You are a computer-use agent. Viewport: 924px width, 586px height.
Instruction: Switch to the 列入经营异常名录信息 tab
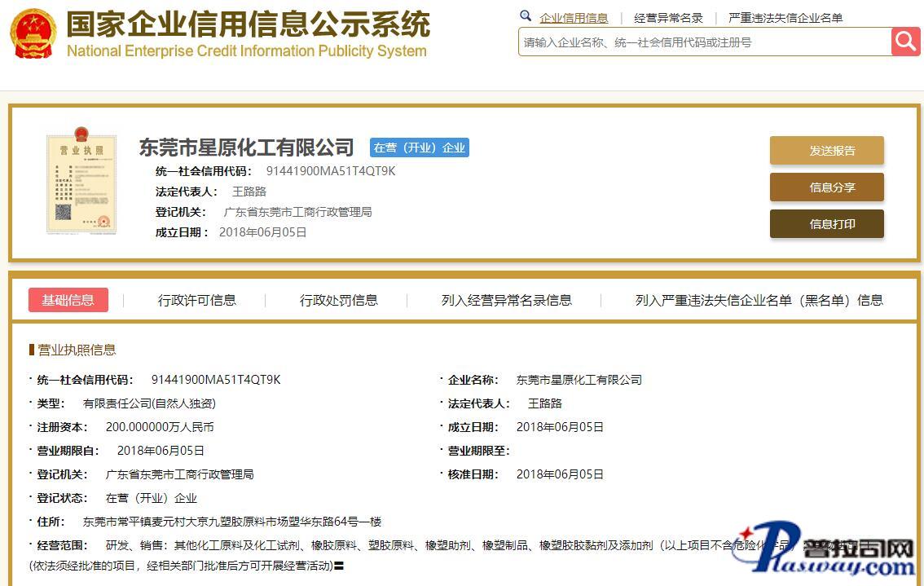click(x=507, y=300)
